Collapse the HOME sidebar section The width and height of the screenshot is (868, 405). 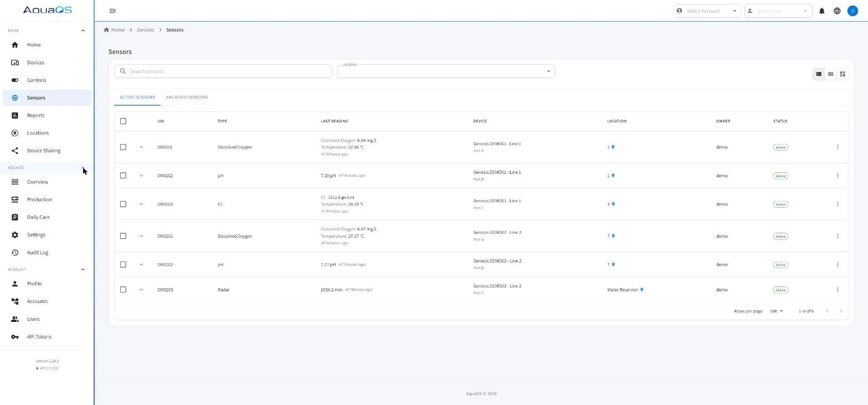coord(83,30)
